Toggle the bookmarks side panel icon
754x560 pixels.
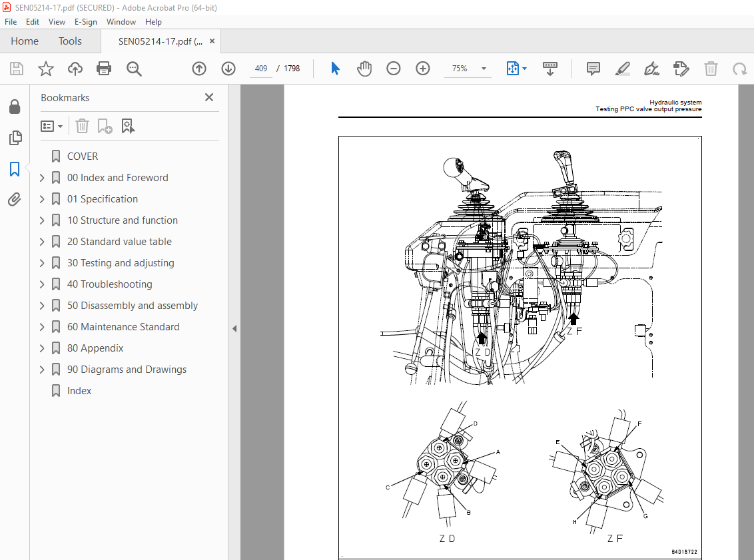[x=15, y=168]
